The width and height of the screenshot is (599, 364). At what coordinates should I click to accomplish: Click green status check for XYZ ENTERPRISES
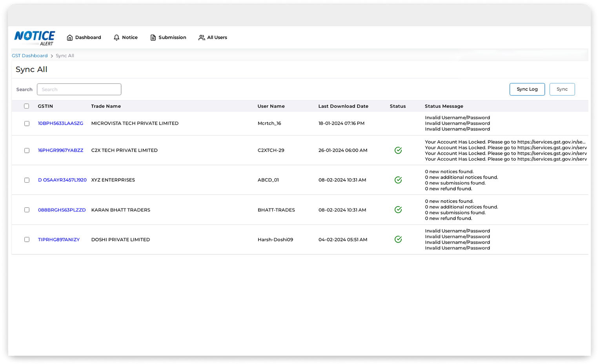398,180
